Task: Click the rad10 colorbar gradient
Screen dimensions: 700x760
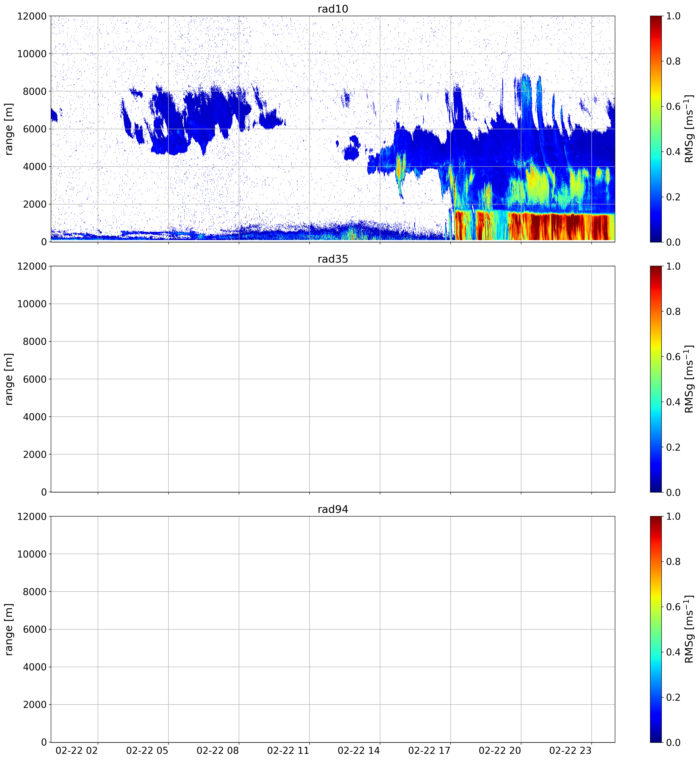Action: point(656,129)
